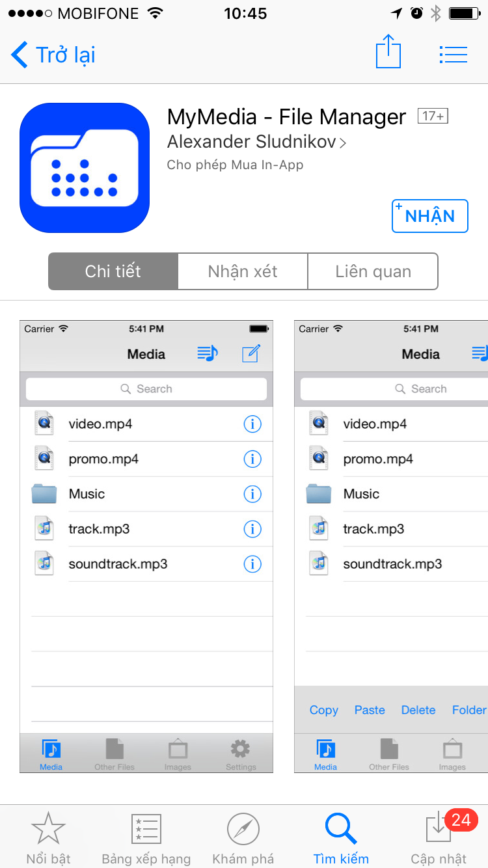Screen dimensions: 488x868
Task: Tap Bluetooth icon in status bar
Action: (436, 13)
